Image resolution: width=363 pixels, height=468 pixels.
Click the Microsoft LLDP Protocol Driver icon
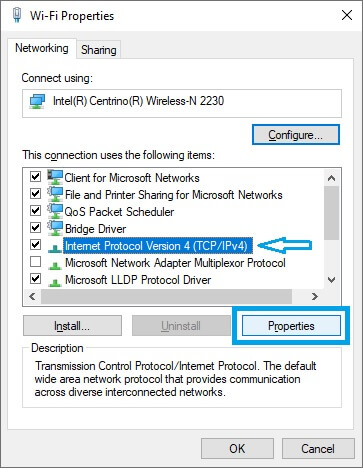click(55, 282)
